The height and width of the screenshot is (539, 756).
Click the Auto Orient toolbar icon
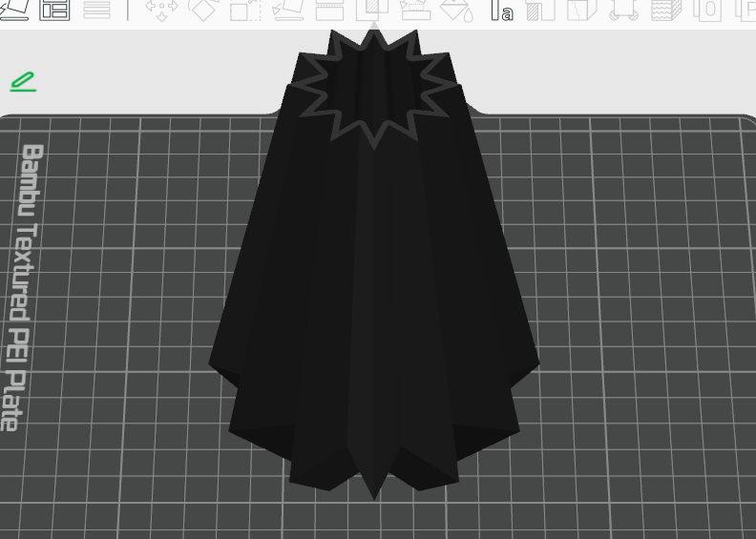16,10
